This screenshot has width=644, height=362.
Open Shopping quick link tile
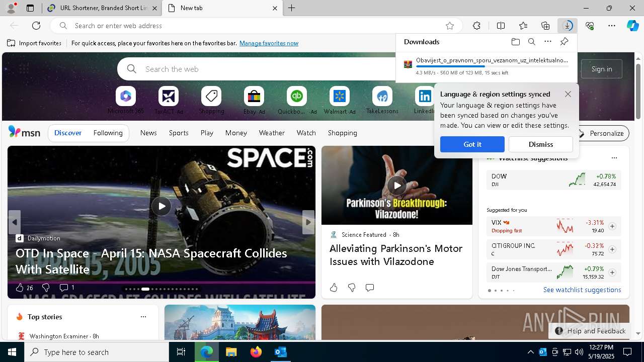tap(211, 101)
